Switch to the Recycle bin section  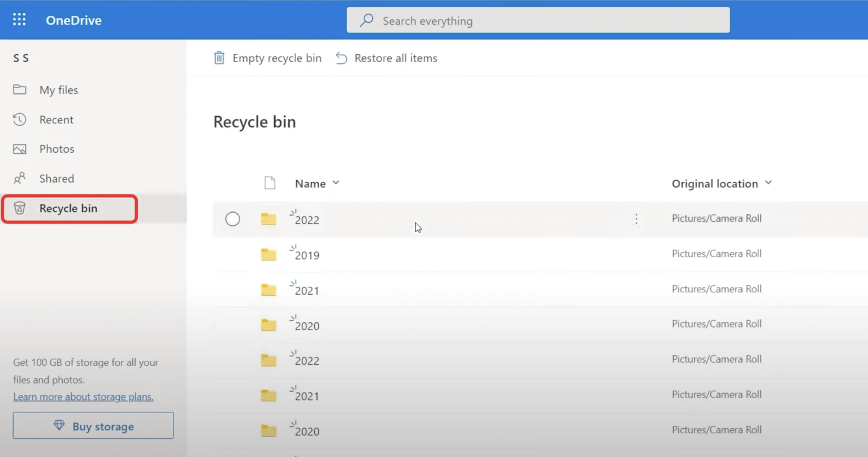point(68,208)
